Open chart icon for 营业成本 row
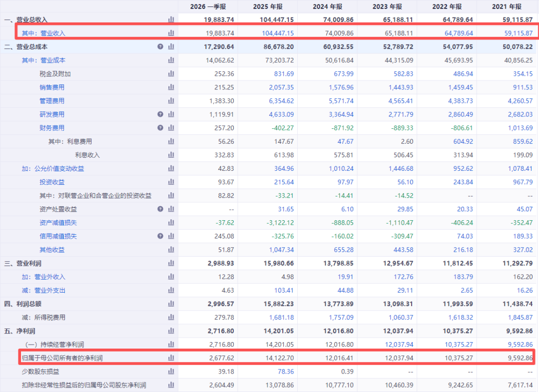The image size is (539, 392). coord(171,60)
